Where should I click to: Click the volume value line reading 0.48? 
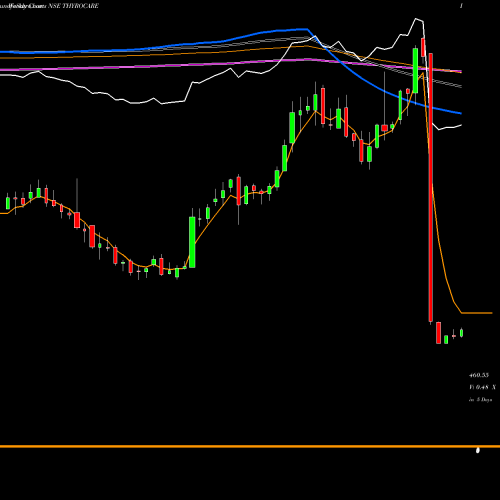coord(482,387)
